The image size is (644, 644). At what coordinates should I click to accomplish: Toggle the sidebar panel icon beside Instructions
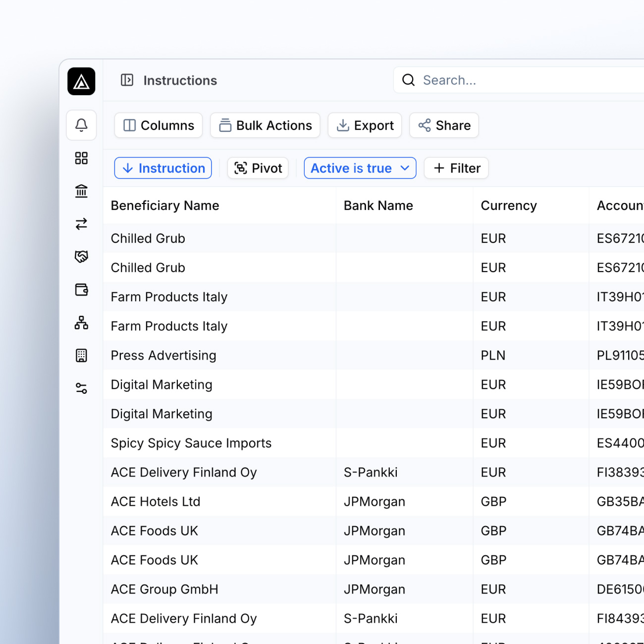(127, 80)
